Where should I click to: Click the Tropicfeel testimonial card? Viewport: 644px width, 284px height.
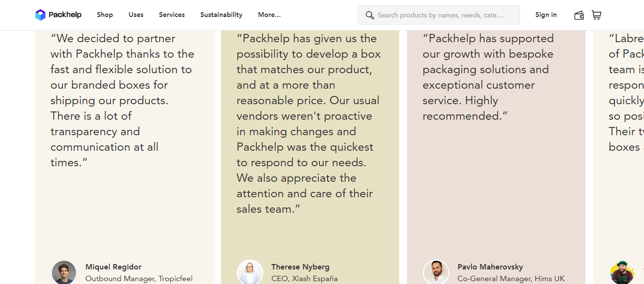pyautogui.click(x=124, y=145)
